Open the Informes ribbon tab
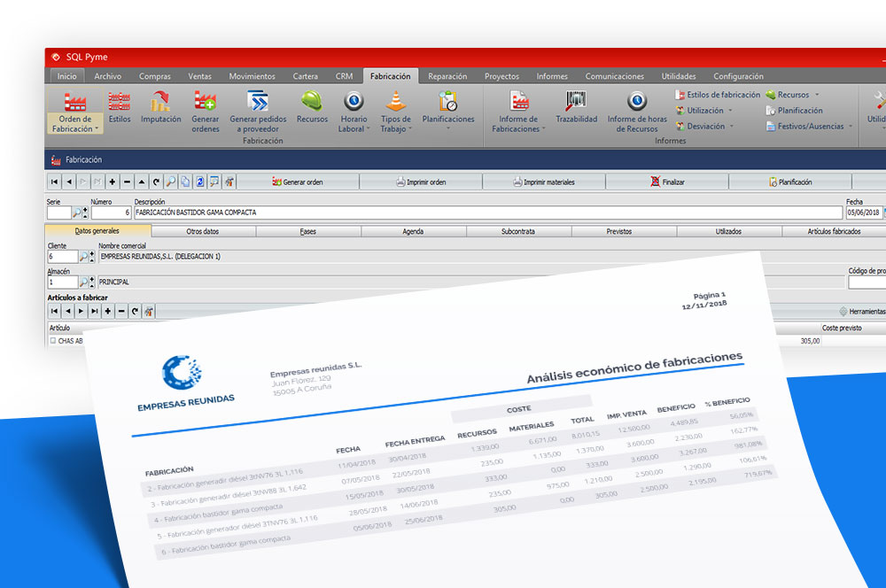This screenshot has width=886, height=588. tap(552, 76)
